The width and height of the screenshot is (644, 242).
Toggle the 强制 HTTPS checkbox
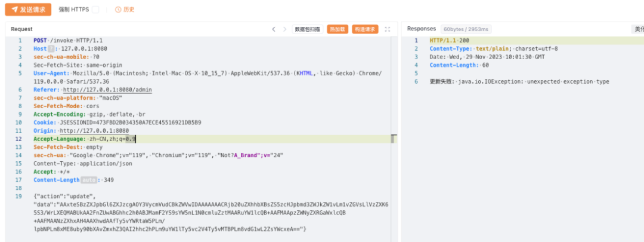pyautogui.click(x=95, y=10)
